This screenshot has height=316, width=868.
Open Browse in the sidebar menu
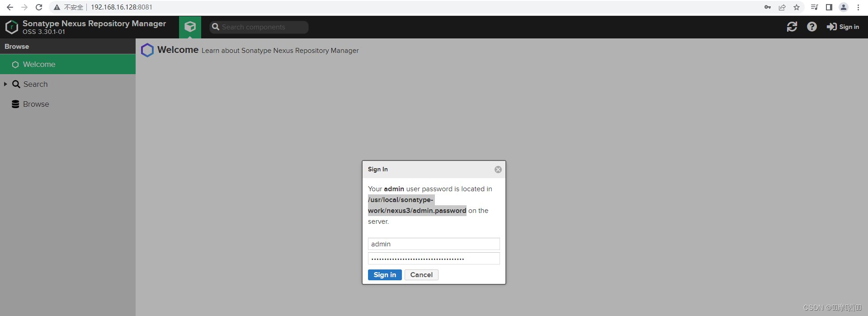[x=68, y=104]
